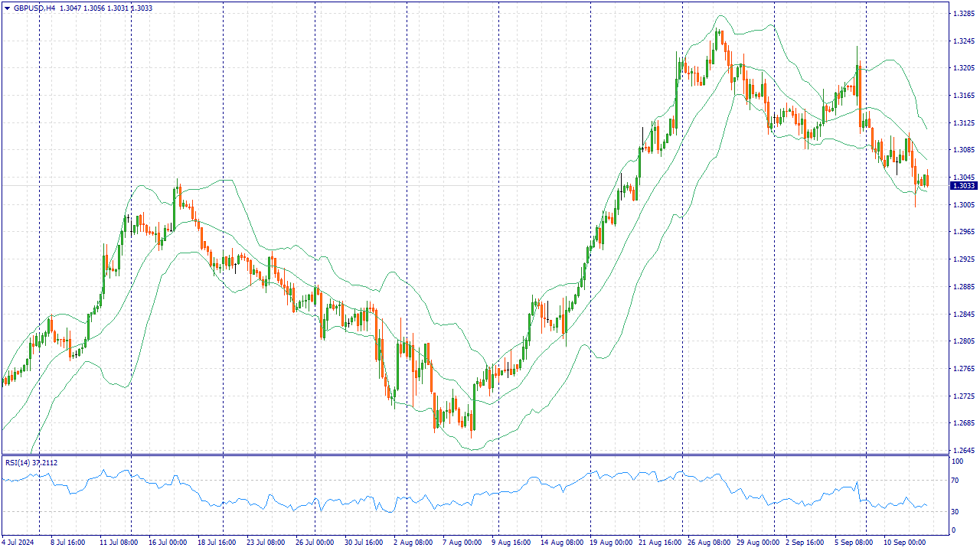
Task: Click time axis label 23 Jul 08:00
Action: click(x=265, y=543)
